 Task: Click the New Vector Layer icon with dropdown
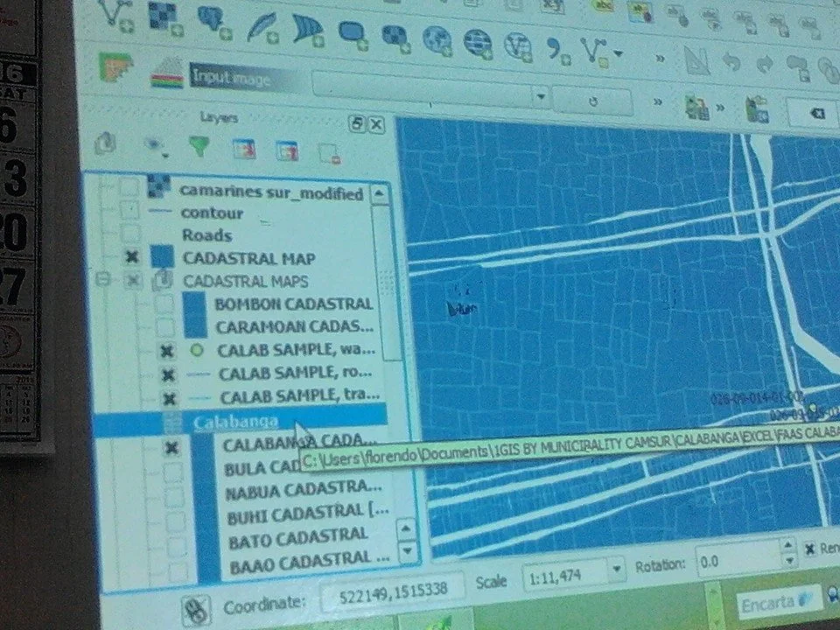(595, 53)
